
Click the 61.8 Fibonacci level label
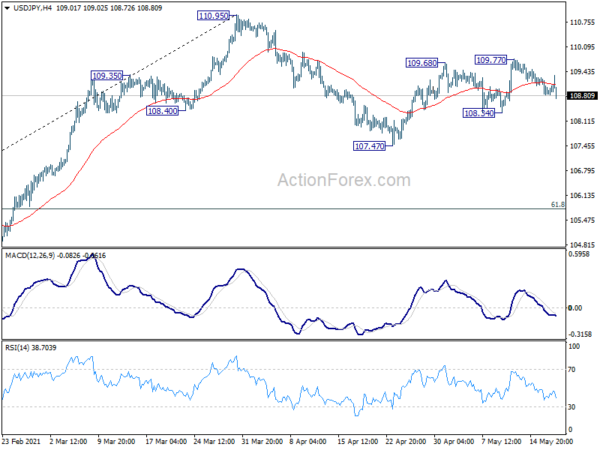(558, 205)
